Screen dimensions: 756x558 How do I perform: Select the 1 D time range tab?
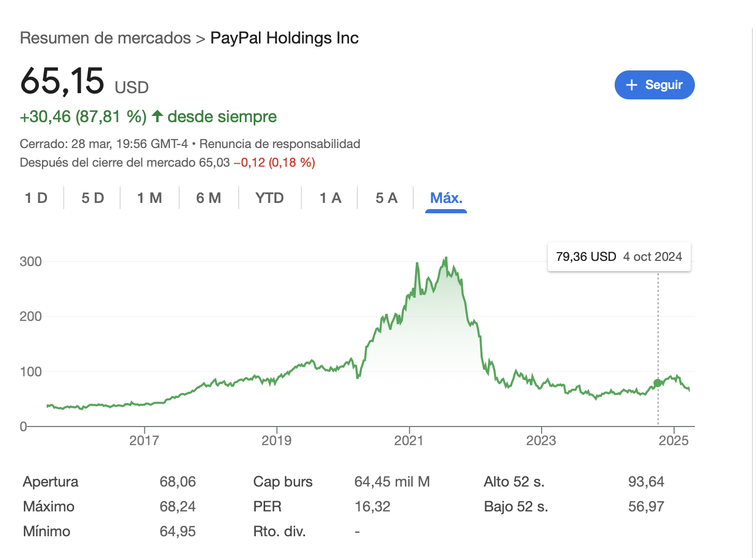point(36,198)
